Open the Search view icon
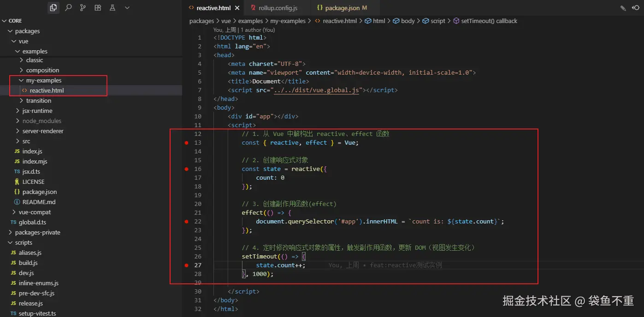 click(68, 8)
